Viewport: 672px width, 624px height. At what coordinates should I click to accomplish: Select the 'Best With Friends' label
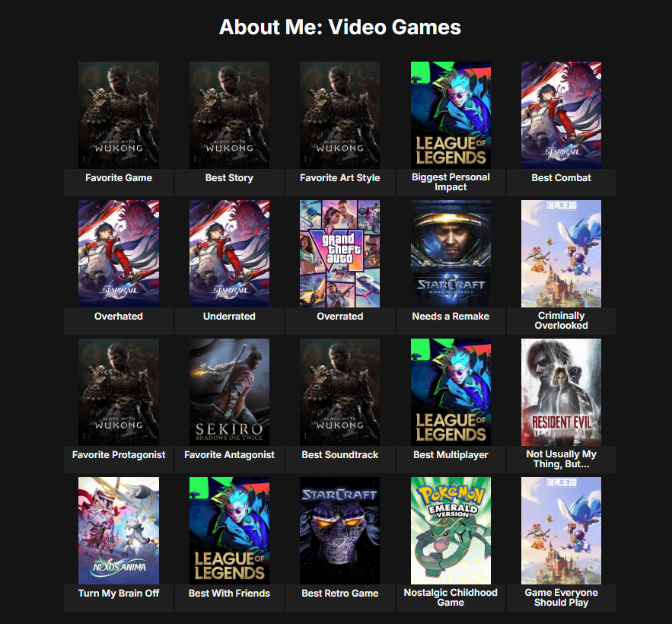point(229,593)
